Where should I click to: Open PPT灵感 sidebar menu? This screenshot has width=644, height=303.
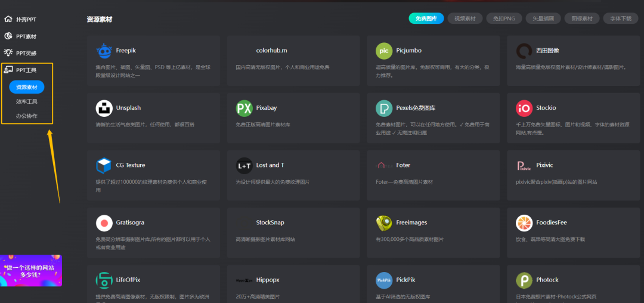pyautogui.click(x=26, y=53)
